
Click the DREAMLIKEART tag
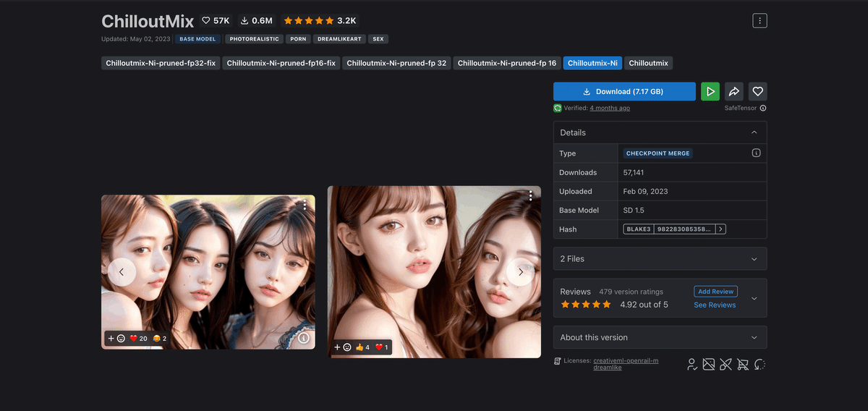click(x=339, y=39)
